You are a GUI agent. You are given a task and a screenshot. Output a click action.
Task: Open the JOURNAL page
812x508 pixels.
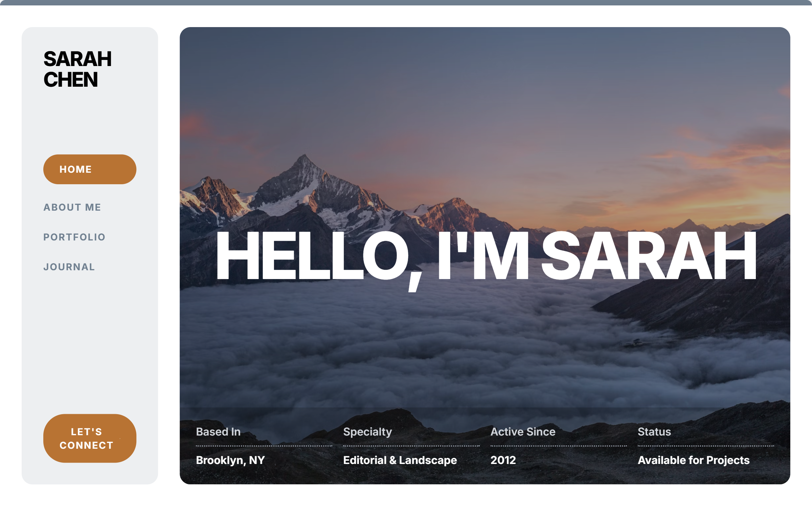point(69,267)
